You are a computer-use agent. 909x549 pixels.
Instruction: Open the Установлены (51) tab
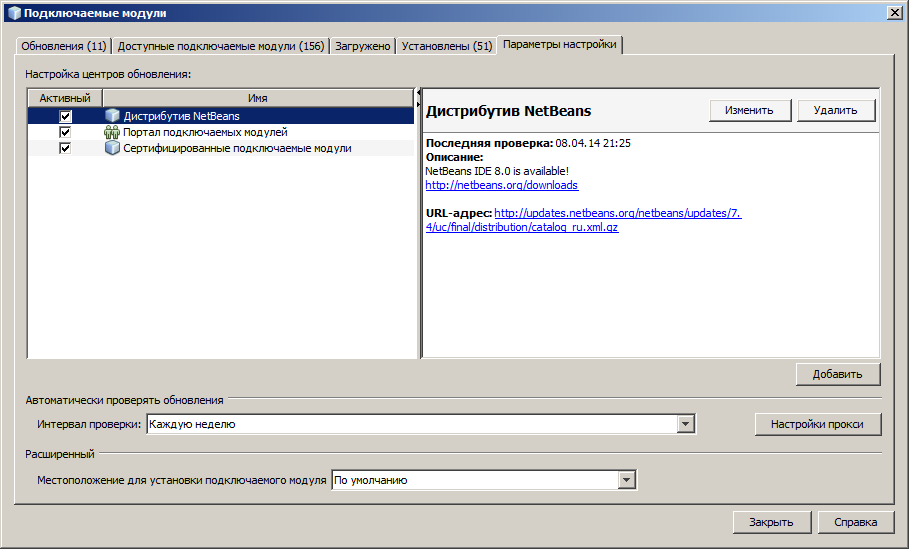click(x=446, y=46)
